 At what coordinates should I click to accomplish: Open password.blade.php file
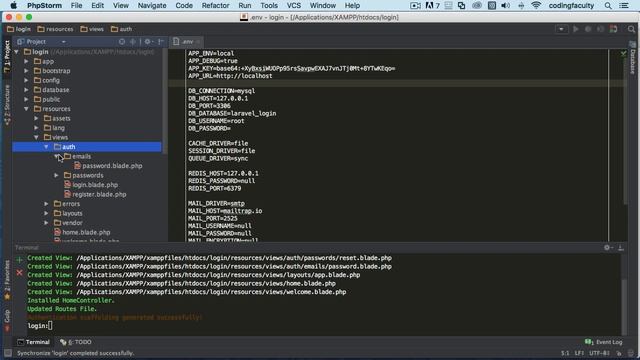(108, 166)
